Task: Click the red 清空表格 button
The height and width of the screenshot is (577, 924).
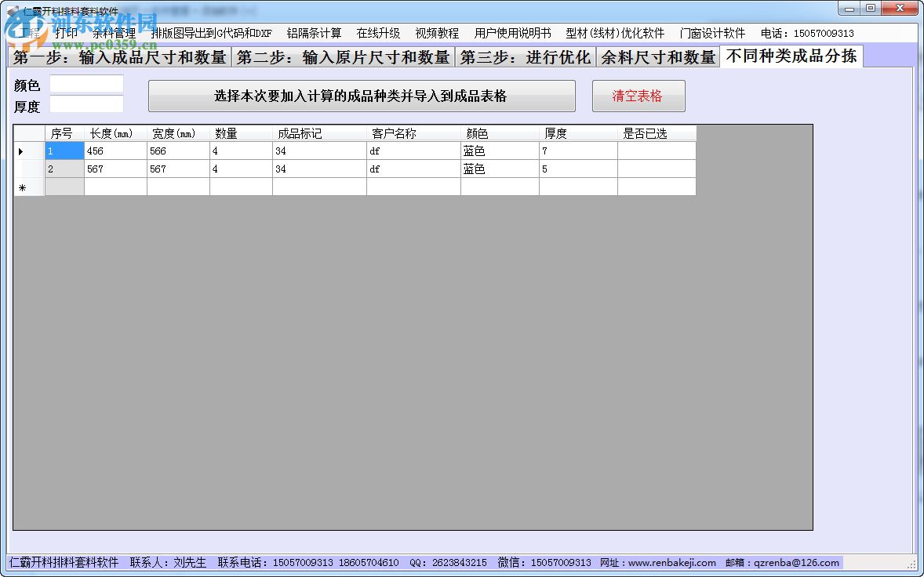Action: pyautogui.click(x=638, y=96)
